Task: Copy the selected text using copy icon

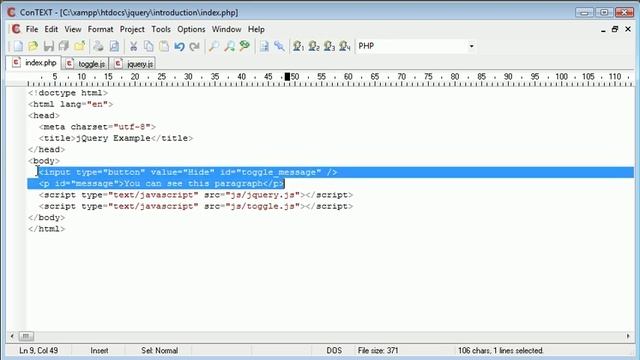Action: pos(149,46)
